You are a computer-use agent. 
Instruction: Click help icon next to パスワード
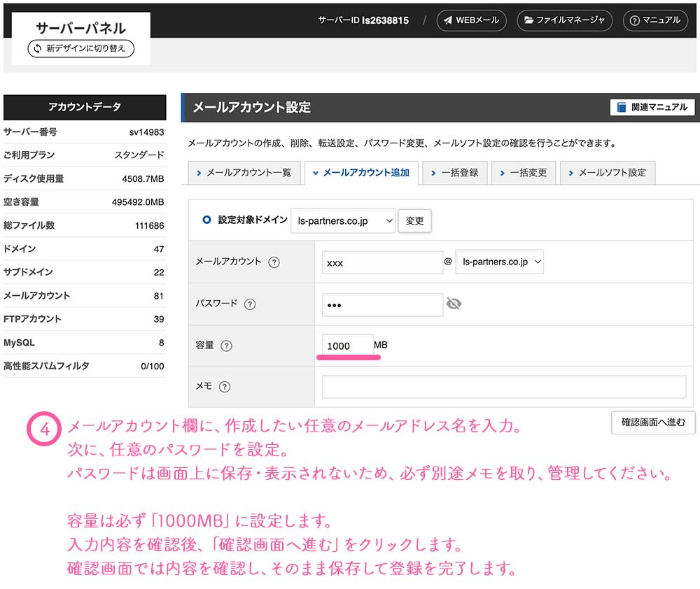tap(250, 304)
